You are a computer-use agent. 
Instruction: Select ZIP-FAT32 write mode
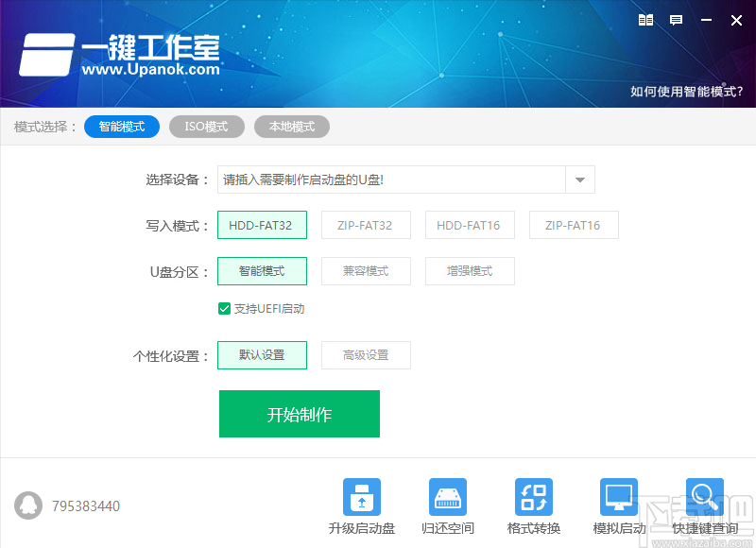pyautogui.click(x=366, y=225)
